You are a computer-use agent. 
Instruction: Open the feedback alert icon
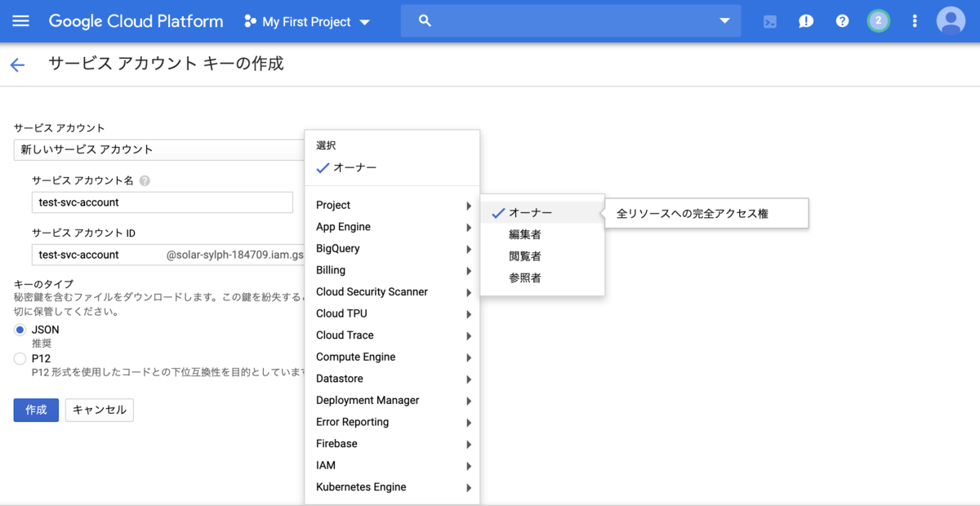[x=806, y=21]
